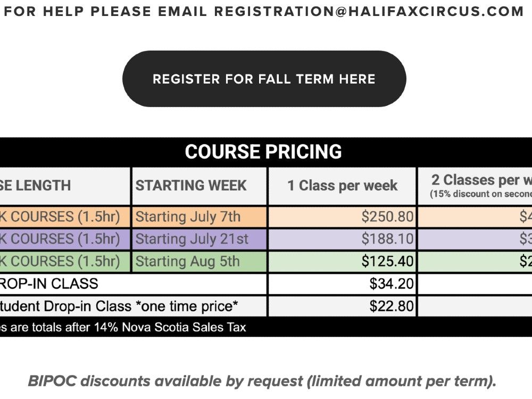This screenshot has height=399, width=532.
Task: Click the $34.20 drop-in price
Action: click(392, 284)
